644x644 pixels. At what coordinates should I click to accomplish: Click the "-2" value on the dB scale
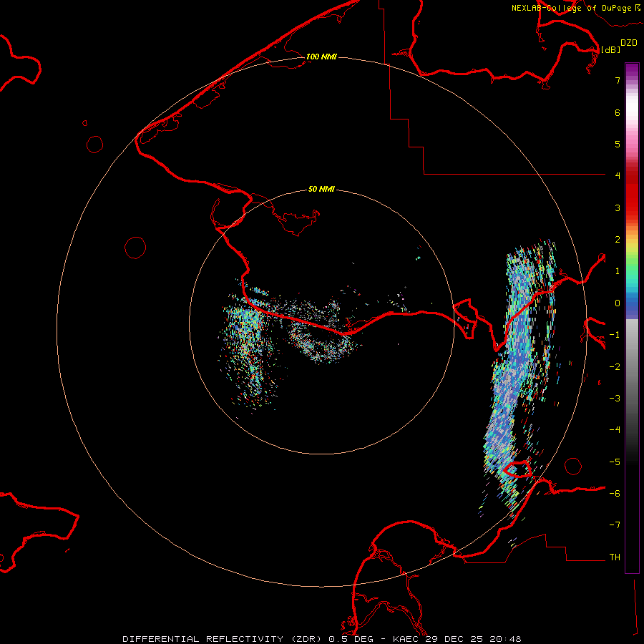(x=615, y=367)
